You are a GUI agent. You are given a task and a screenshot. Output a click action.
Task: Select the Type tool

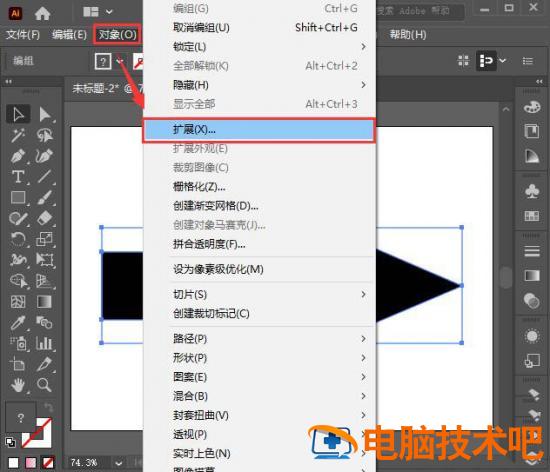pos(18,177)
